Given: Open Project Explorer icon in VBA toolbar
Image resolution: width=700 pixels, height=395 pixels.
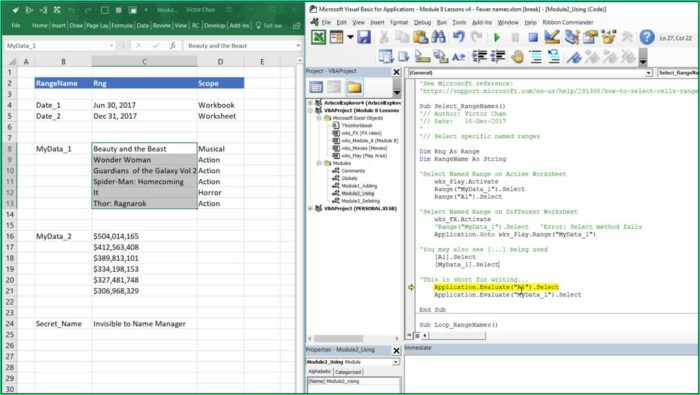Looking at the screenshot, I should click(571, 37).
